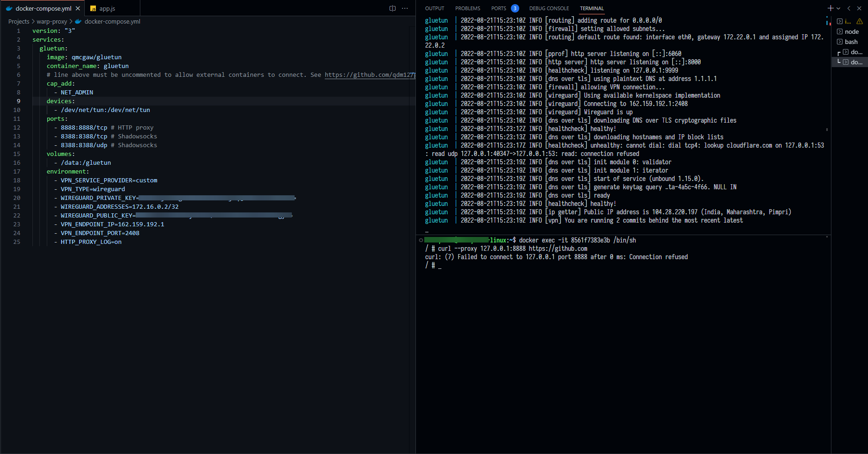Click the blue Ports badge showing 3
This screenshot has width=868, height=454.
(x=515, y=8)
